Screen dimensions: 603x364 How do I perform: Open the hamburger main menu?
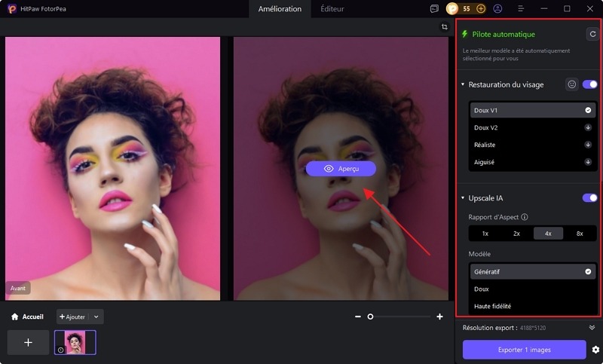click(x=522, y=9)
